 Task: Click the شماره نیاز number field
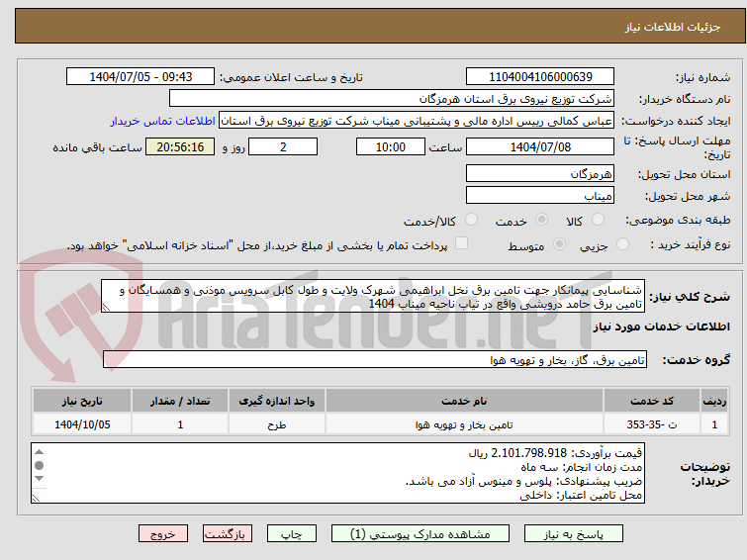540,77
